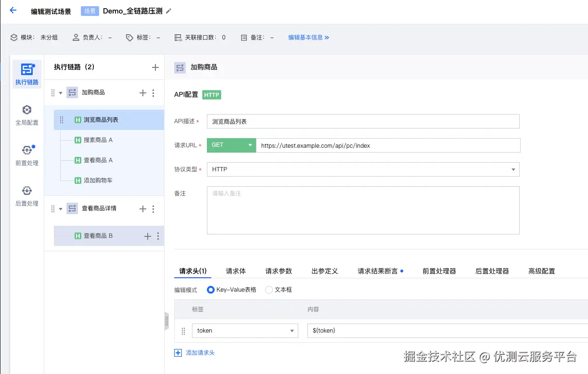Add a step to the 加购商品 chain
Screen dimensions: 588x374
click(x=142, y=93)
